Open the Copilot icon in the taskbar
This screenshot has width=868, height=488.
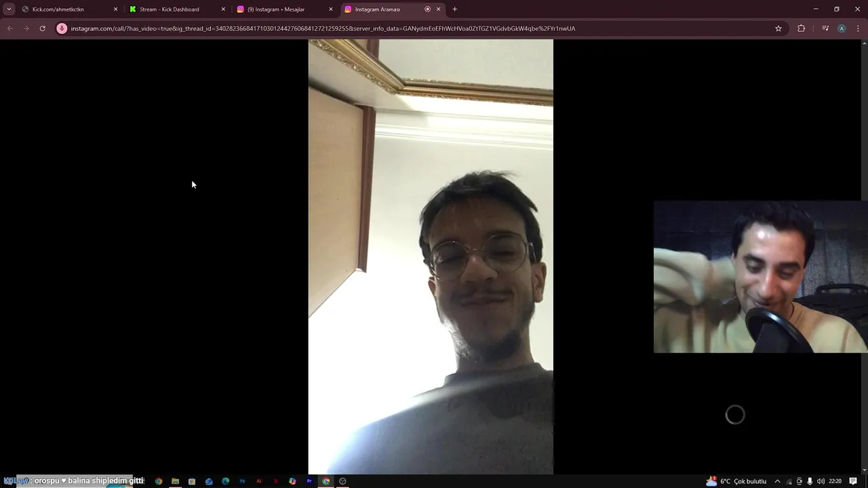pos(292,481)
